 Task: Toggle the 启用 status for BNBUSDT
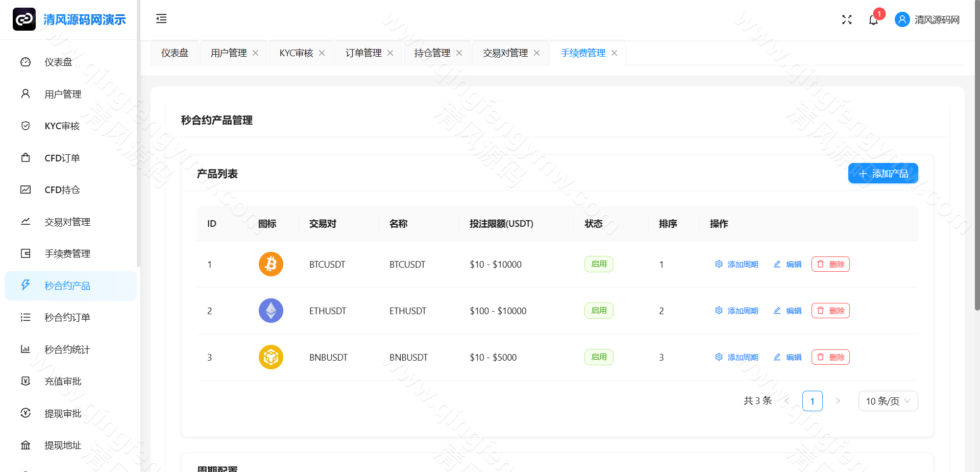click(x=599, y=357)
